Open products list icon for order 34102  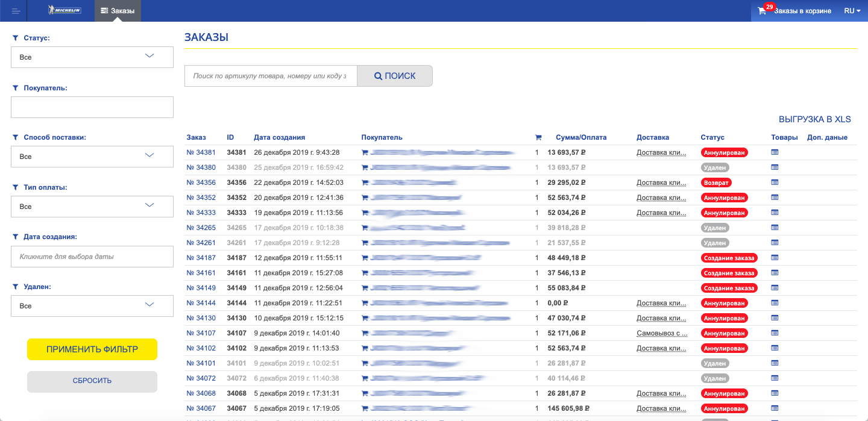[775, 348]
